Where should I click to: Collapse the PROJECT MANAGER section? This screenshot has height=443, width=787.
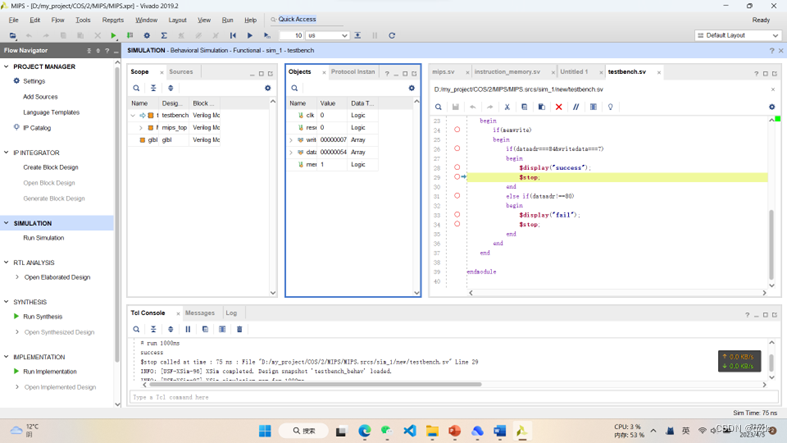(6, 66)
